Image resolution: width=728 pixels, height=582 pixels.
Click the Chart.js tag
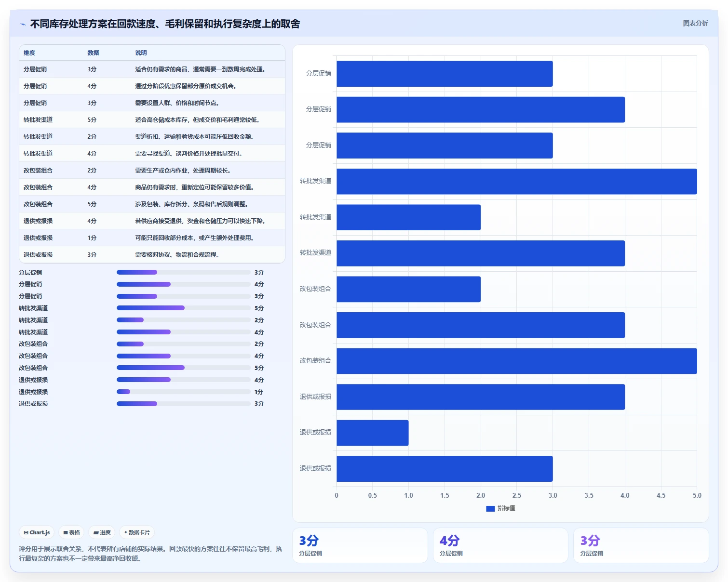pyautogui.click(x=37, y=532)
